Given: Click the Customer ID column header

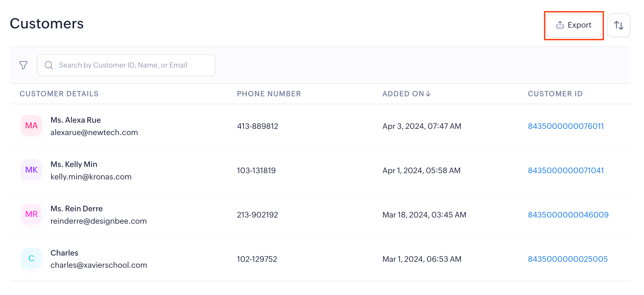Looking at the screenshot, I should click(555, 94).
